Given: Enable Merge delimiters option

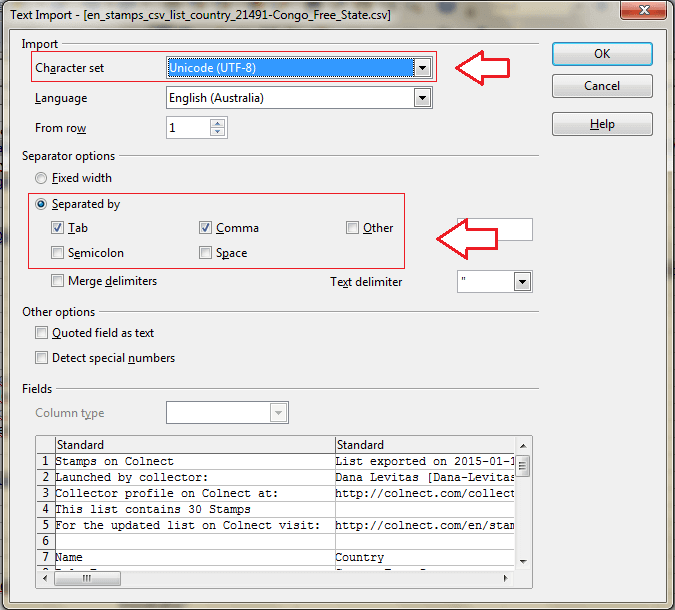Looking at the screenshot, I should (58, 281).
